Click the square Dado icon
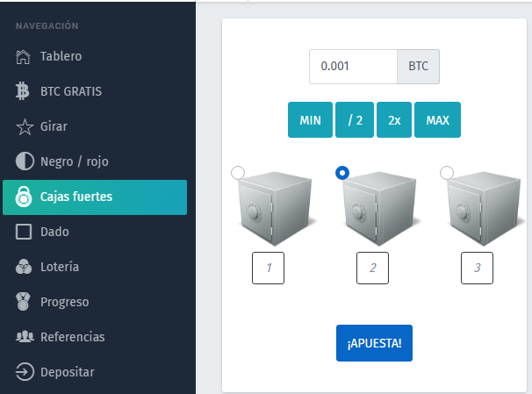This screenshot has width=532, height=394. [24, 232]
